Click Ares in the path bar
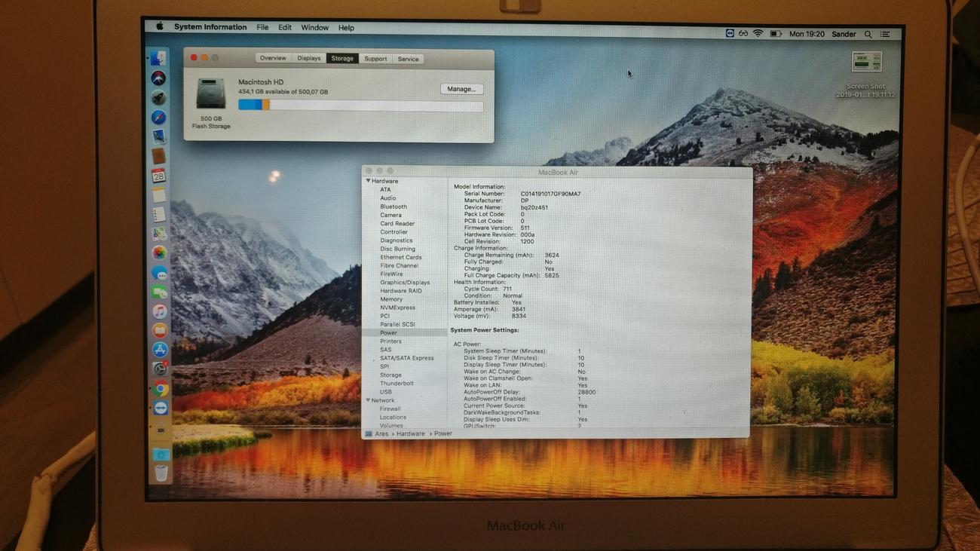The image size is (980, 551). click(381, 433)
